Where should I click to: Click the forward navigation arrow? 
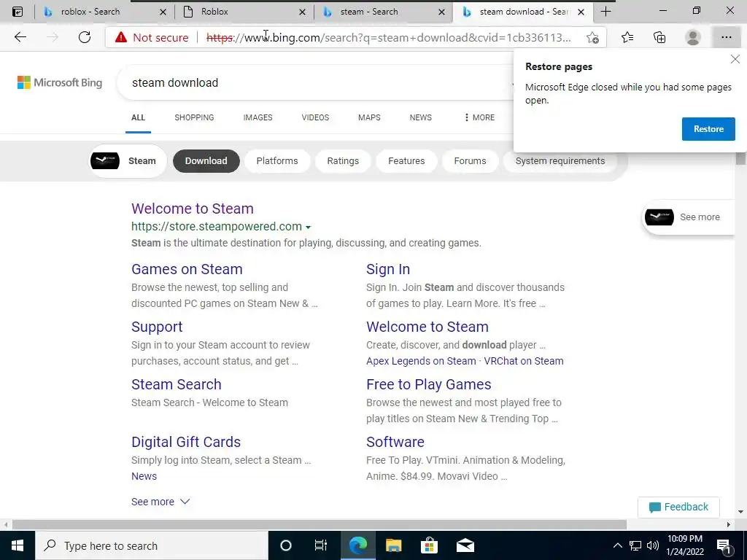53,37
